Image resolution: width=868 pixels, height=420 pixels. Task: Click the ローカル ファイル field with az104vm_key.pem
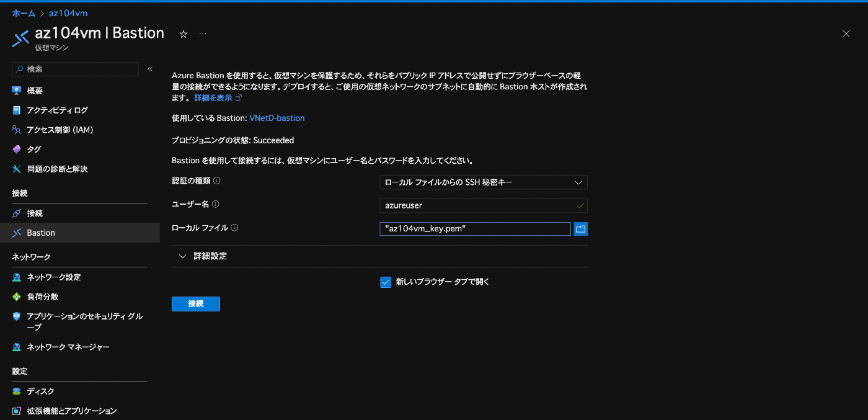pyautogui.click(x=475, y=229)
